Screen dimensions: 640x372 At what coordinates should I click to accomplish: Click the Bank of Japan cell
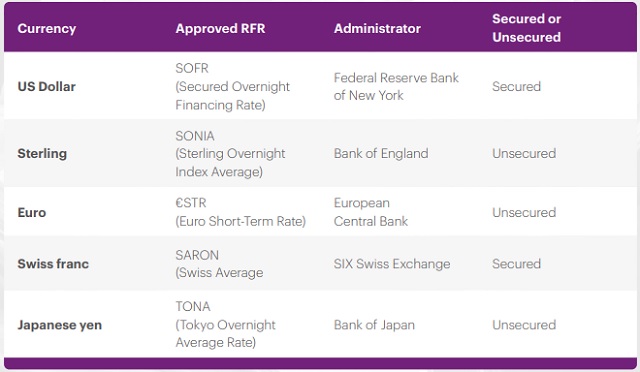point(374,325)
